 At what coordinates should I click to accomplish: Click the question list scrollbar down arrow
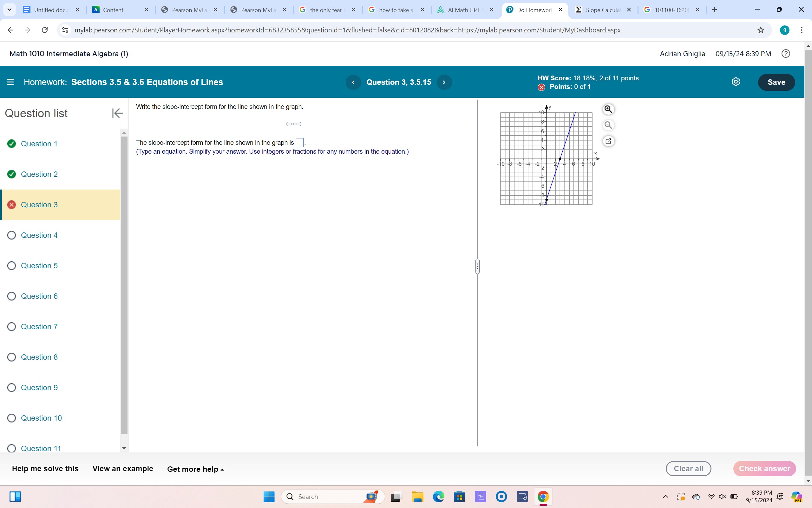click(124, 448)
